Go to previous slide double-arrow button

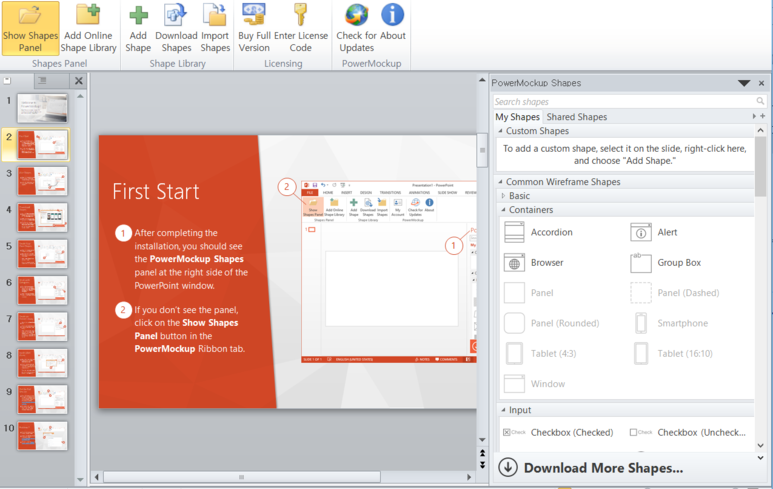pyautogui.click(x=482, y=453)
